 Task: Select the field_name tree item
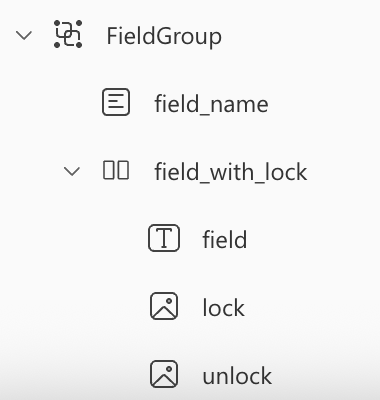(211, 104)
